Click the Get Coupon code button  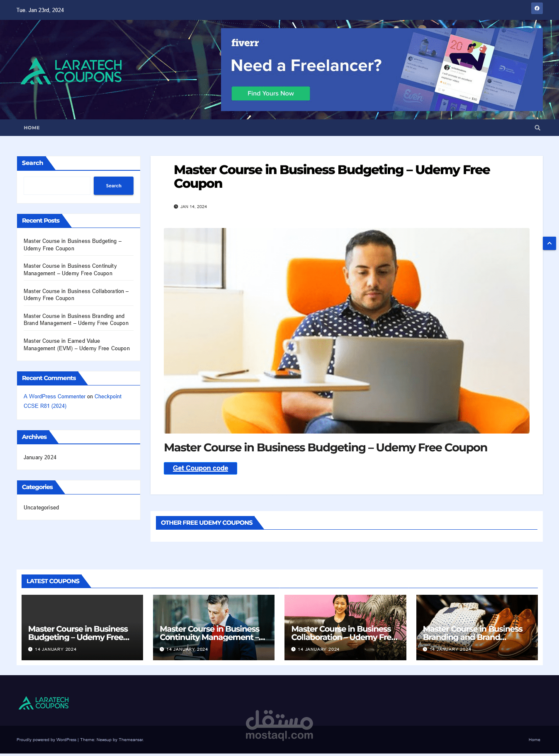pyautogui.click(x=200, y=468)
